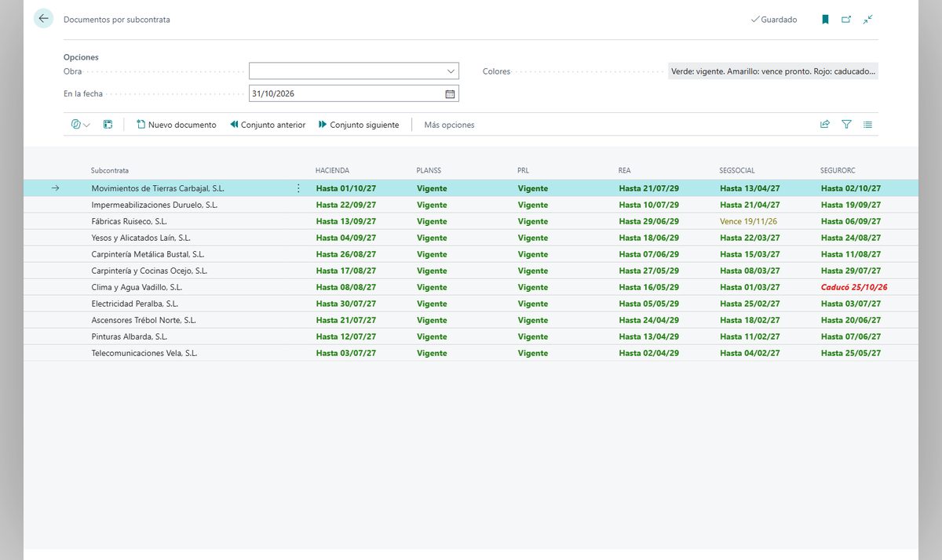Collapse the page with the shrink arrows icon
The height and width of the screenshot is (560, 942).
click(x=867, y=20)
